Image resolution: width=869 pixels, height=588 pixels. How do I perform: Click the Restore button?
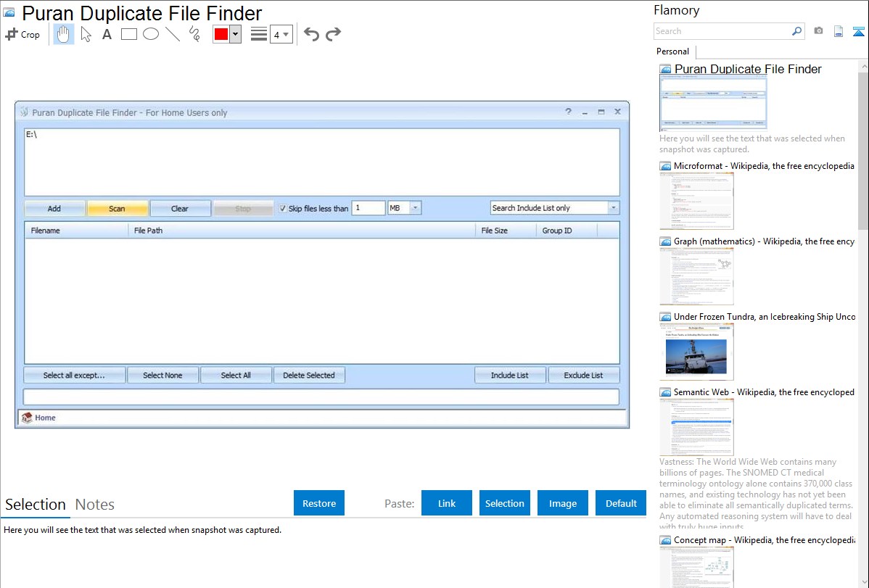click(x=319, y=503)
